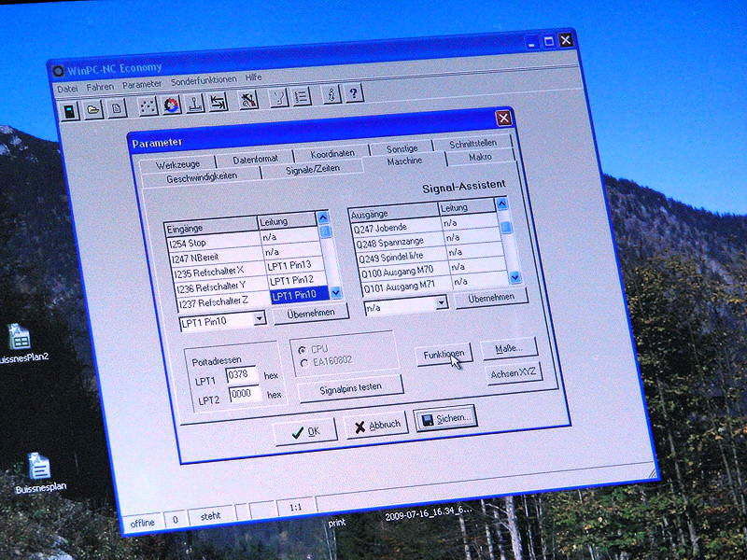Switch to the Schnittstellen tab
Image resolution: width=747 pixels, height=560 pixels.
coord(472,144)
